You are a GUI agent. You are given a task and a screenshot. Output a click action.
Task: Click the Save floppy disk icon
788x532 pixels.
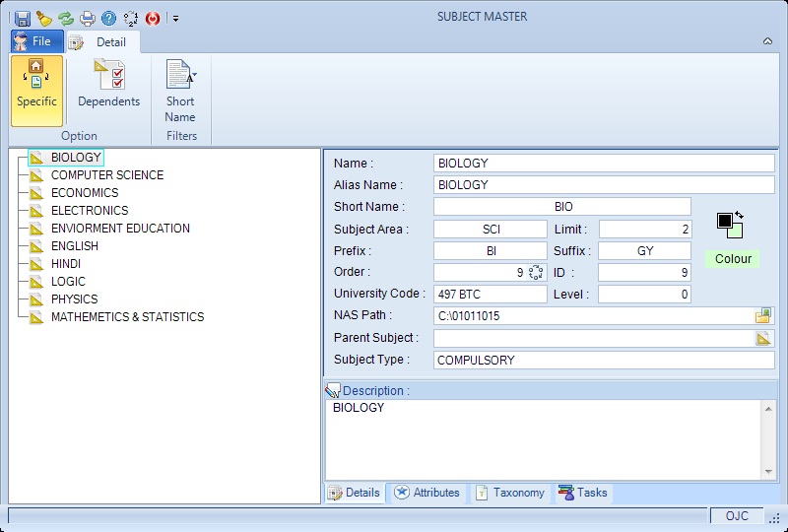[22, 19]
